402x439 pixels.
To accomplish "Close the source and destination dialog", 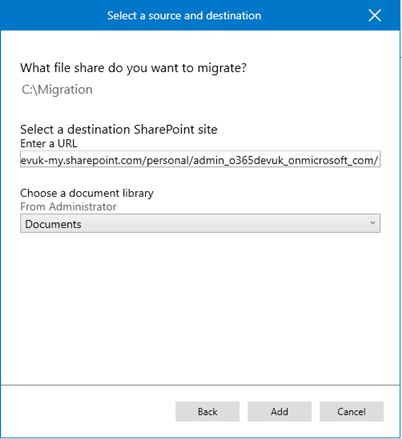I will (375, 15).
